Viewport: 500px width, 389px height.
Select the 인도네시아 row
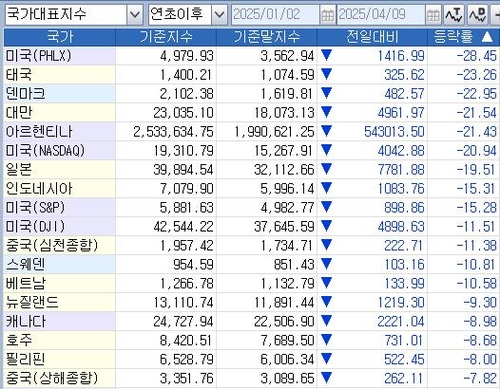pyautogui.click(x=252, y=189)
